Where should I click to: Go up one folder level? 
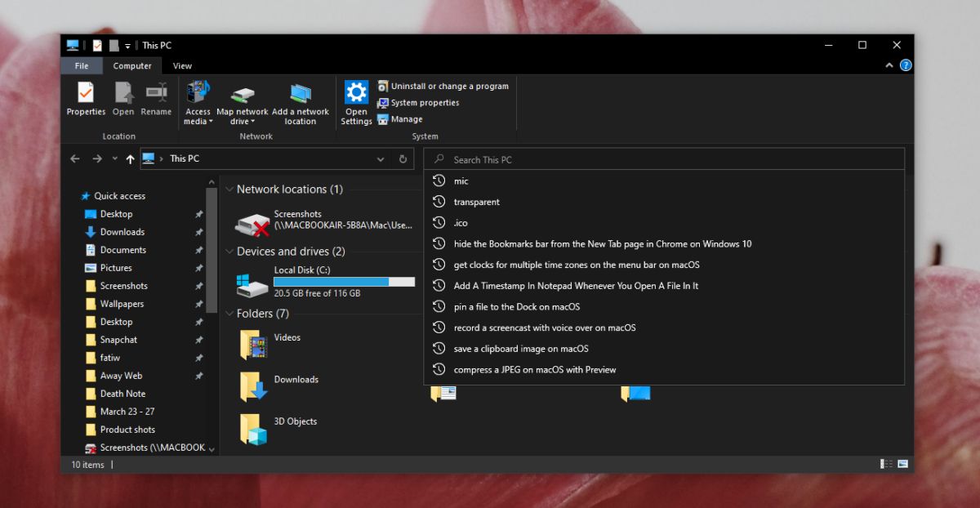[130, 159]
